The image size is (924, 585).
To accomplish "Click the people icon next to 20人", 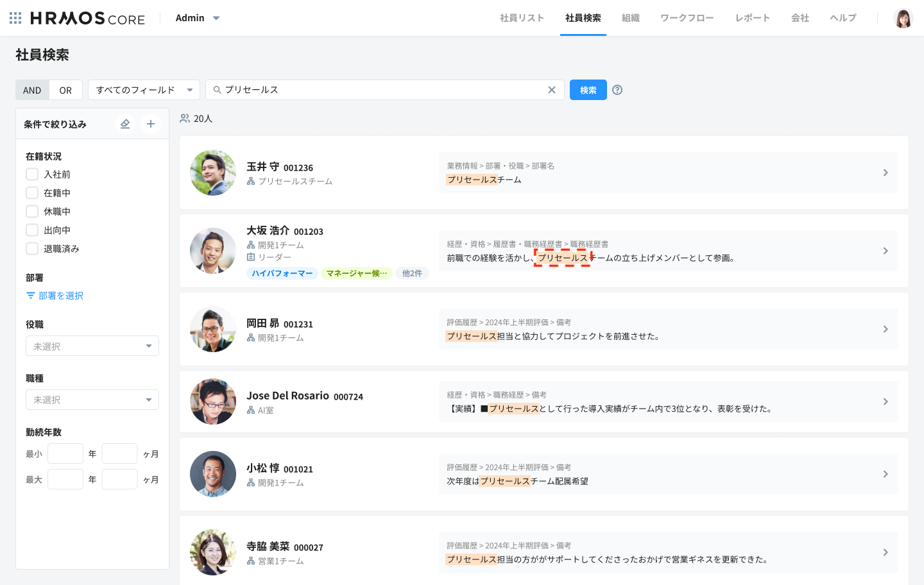I will (185, 119).
